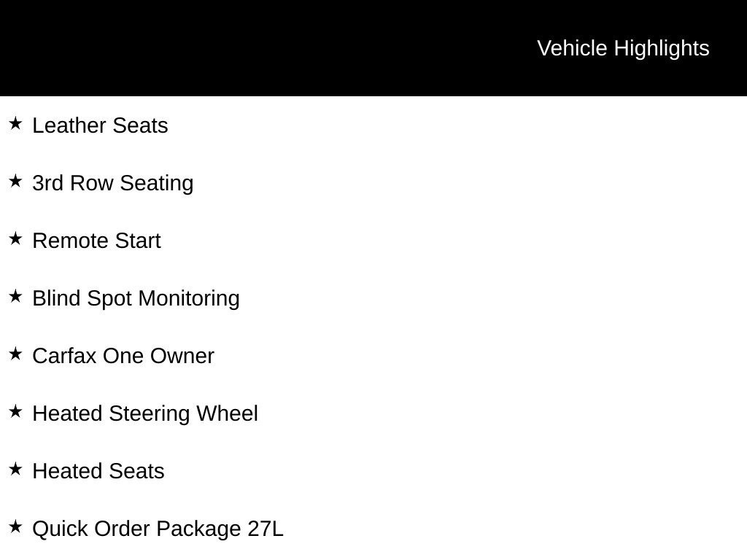Select the star bullet next to Heated Seats
The image size is (747, 560).
(15, 469)
